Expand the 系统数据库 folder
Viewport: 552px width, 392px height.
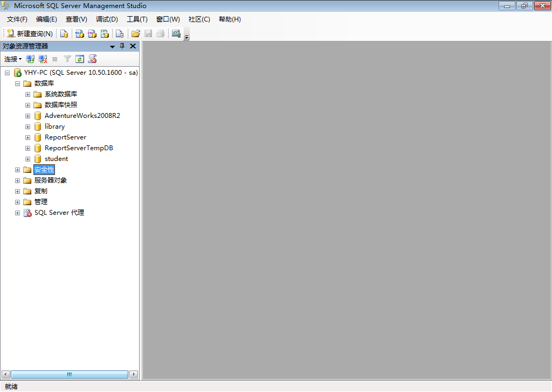tap(27, 95)
